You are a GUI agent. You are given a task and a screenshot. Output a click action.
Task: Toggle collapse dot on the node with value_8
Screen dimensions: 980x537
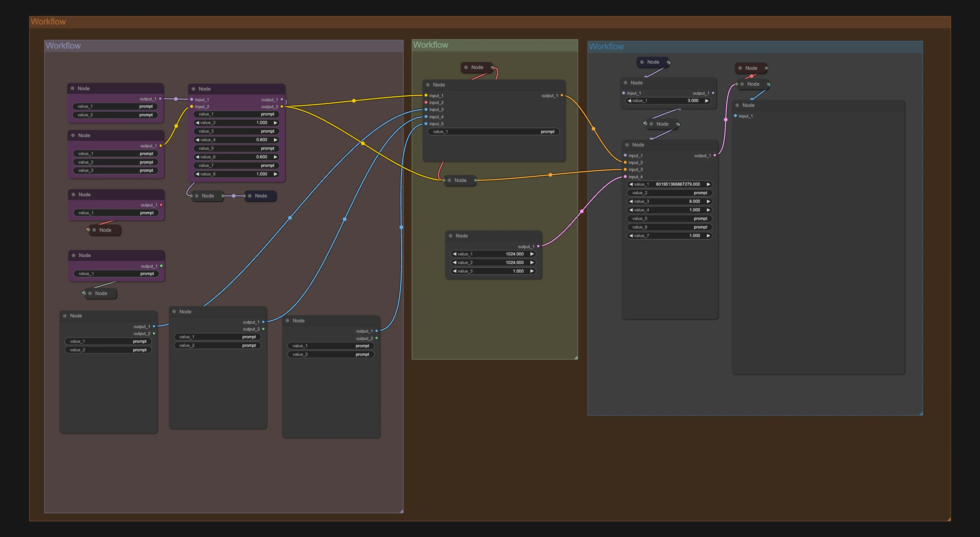coord(194,89)
